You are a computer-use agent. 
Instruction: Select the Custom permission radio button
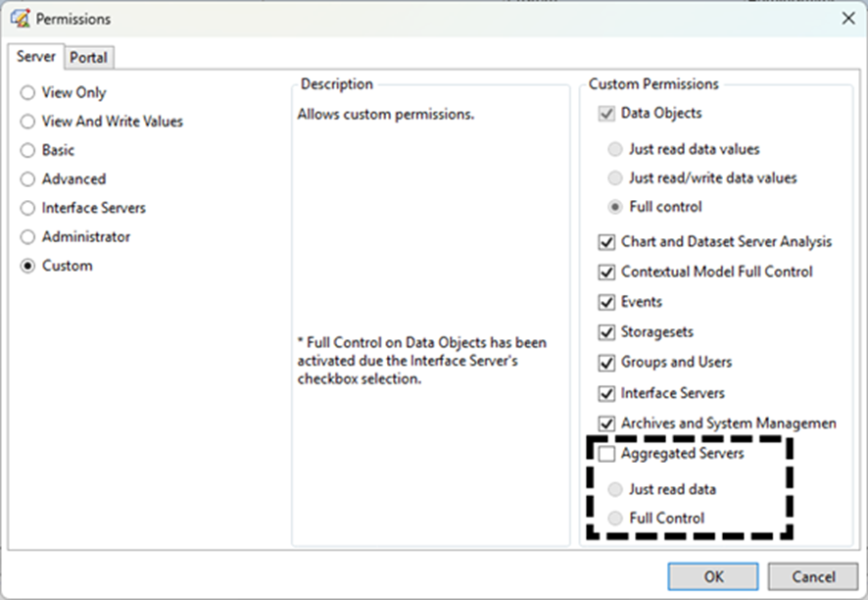tap(27, 266)
